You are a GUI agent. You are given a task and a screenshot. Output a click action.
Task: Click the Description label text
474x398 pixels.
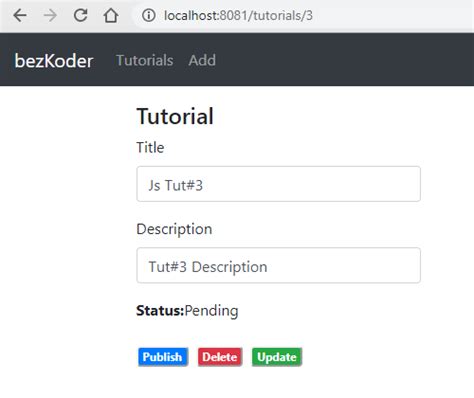(x=174, y=229)
